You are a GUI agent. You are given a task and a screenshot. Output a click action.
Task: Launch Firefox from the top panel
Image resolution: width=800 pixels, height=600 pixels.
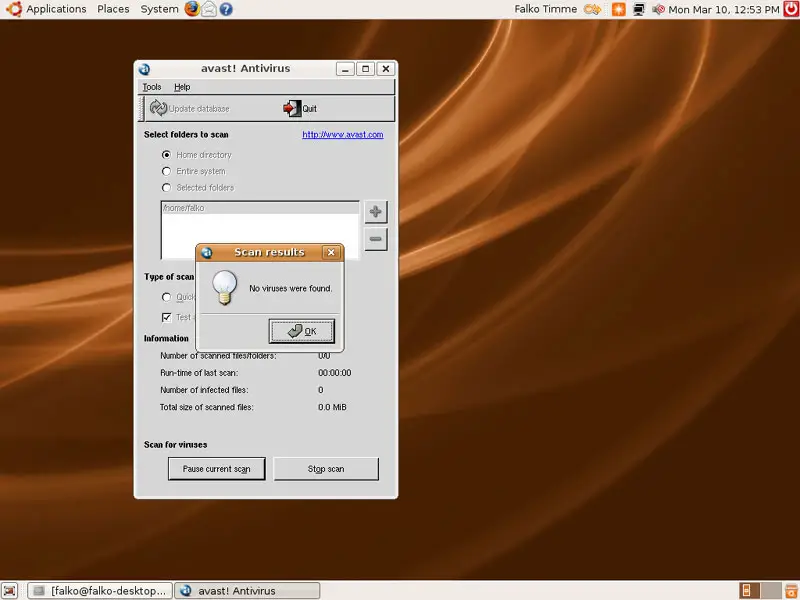pyautogui.click(x=192, y=9)
